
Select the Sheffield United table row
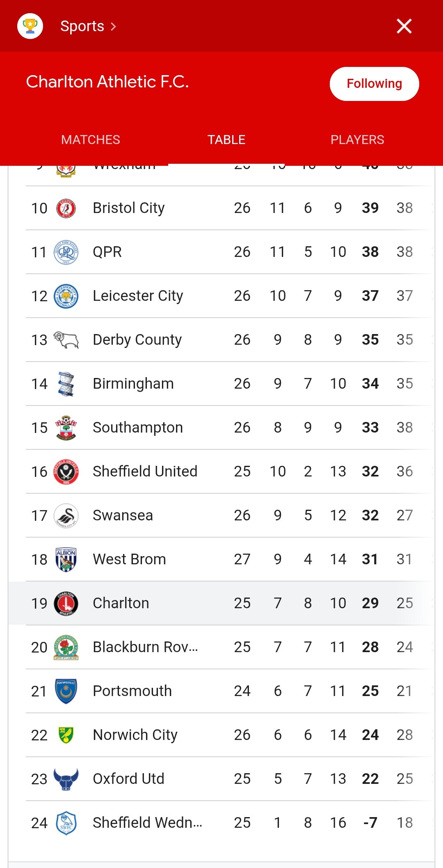click(x=221, y=472)
